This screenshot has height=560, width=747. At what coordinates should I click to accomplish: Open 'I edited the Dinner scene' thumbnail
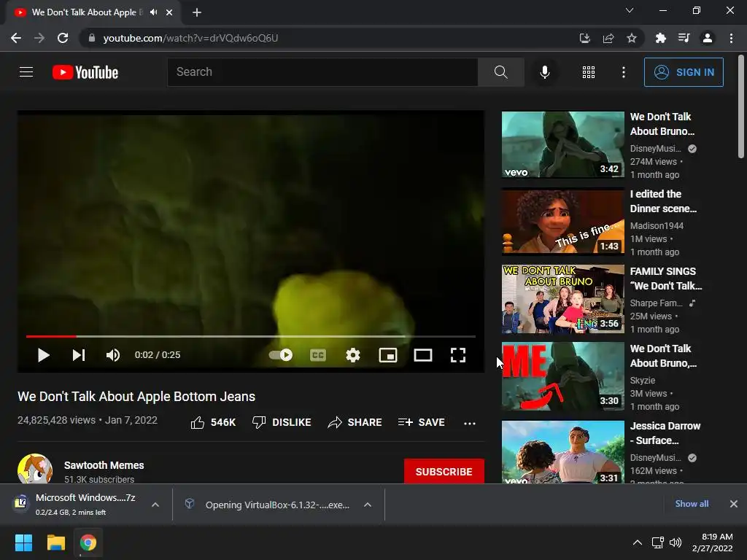coord(562,222)
